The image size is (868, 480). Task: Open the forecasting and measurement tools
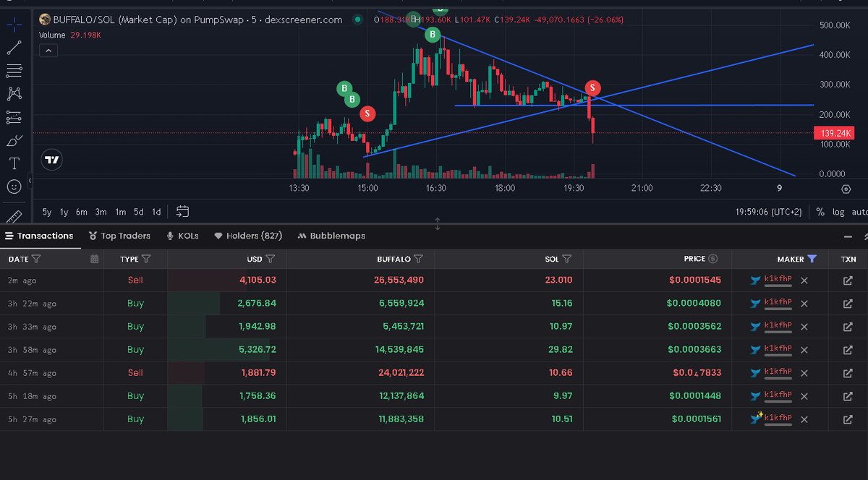coord(14,117)
